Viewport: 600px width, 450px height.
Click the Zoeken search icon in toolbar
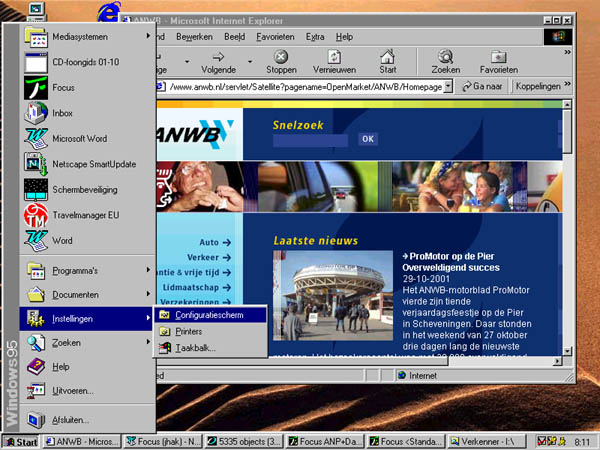pos(445,58)
